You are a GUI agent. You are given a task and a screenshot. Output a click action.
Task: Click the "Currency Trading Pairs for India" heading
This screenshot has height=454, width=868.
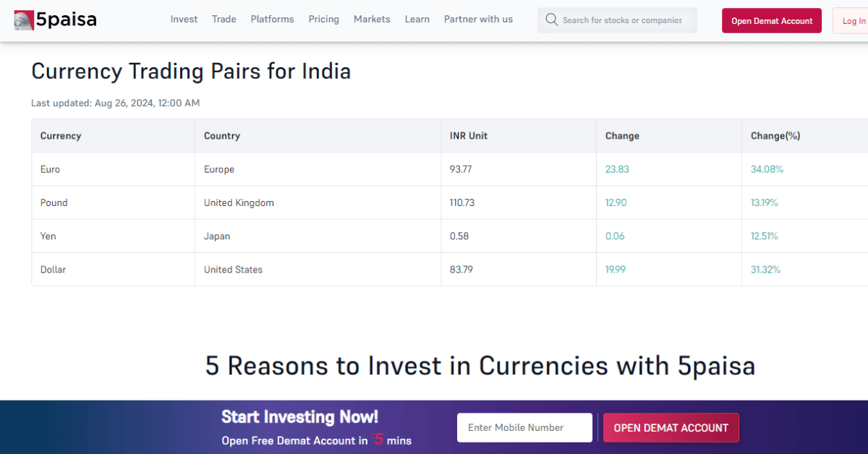191,71
